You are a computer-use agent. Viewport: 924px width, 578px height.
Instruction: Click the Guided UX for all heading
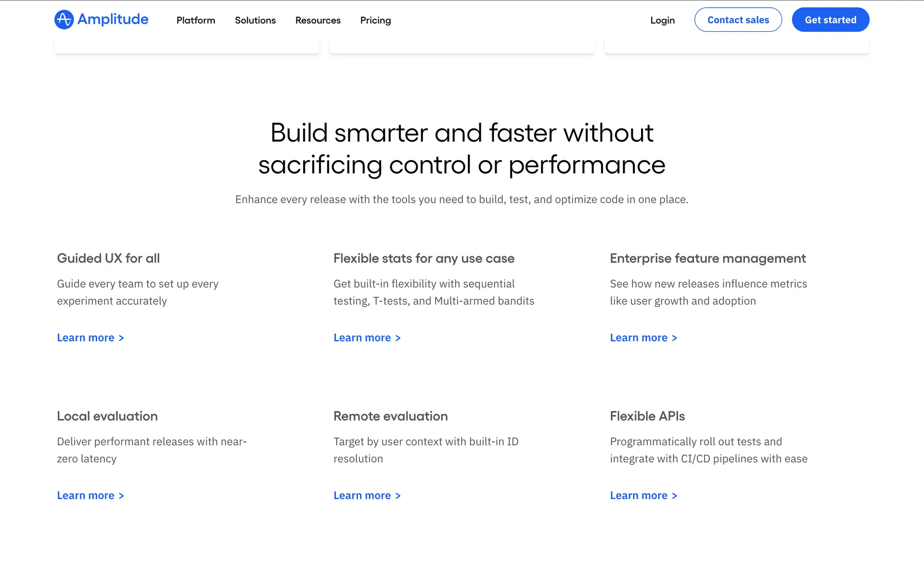pyautogui.click(x=108, y=258)
